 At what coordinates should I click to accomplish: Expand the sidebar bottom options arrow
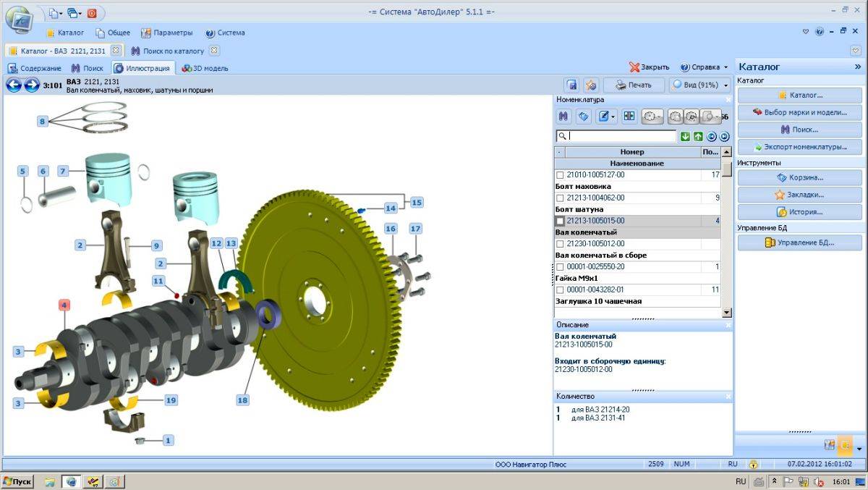pyautogui.click(x=859, y=449)
